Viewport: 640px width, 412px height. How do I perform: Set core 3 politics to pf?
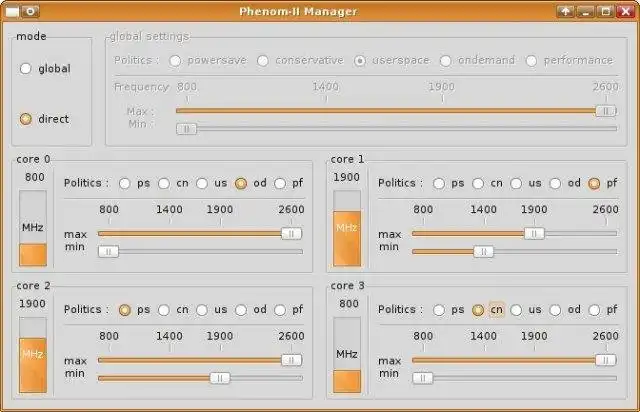[594, 310]
